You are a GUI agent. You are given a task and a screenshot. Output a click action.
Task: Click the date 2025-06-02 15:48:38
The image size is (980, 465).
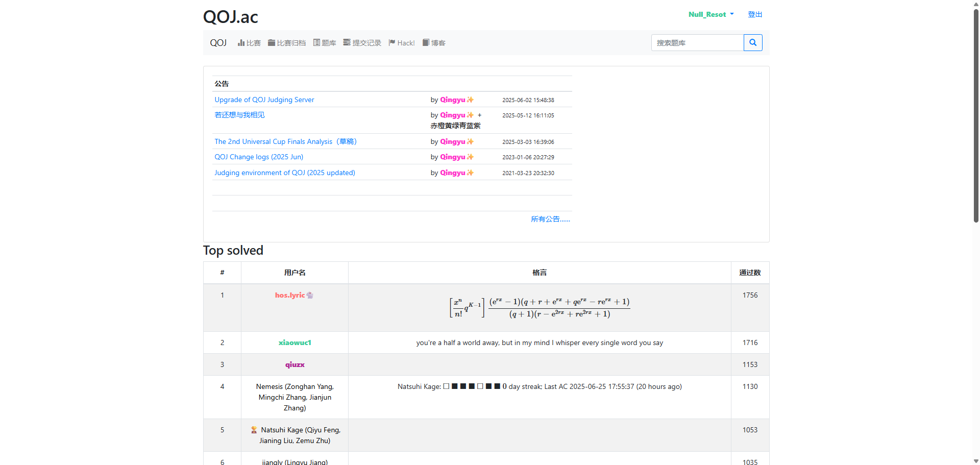click(528, 100)
